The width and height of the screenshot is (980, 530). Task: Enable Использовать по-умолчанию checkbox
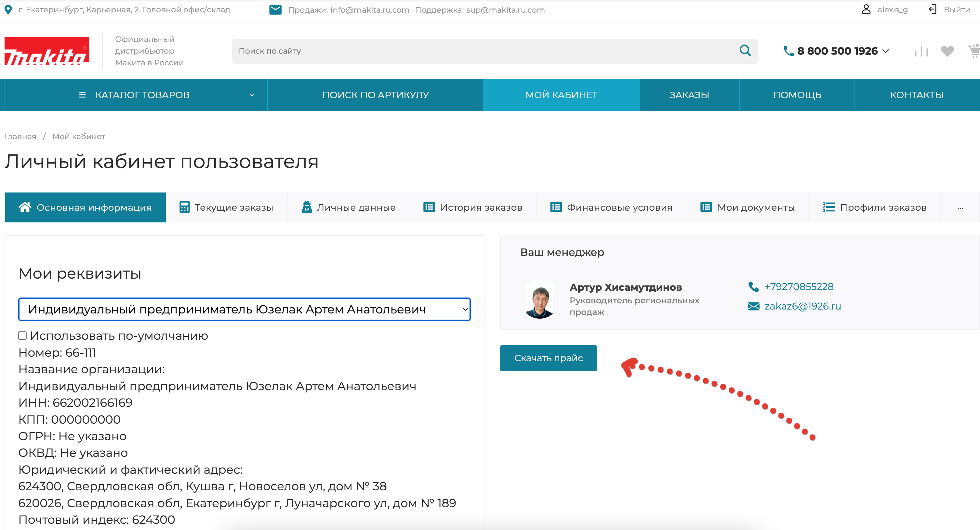click(x=22, y=335)
